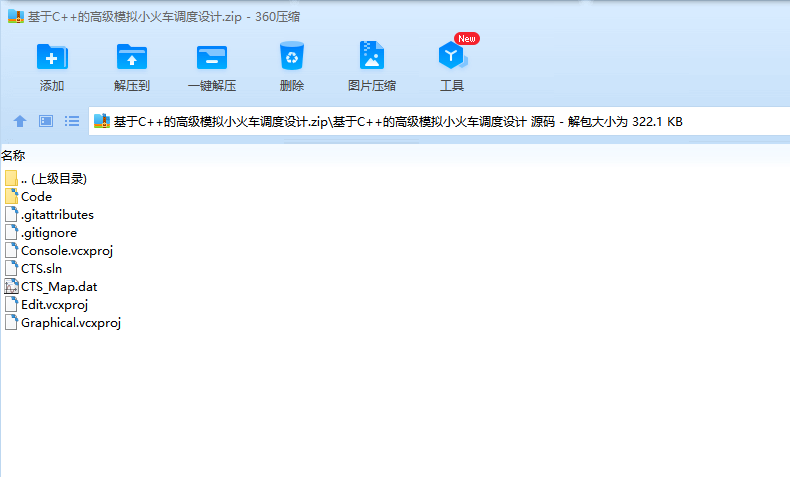790x477 pixels.
Task: Click the Edit.vcxproj file icon
Action: [11, 304]
